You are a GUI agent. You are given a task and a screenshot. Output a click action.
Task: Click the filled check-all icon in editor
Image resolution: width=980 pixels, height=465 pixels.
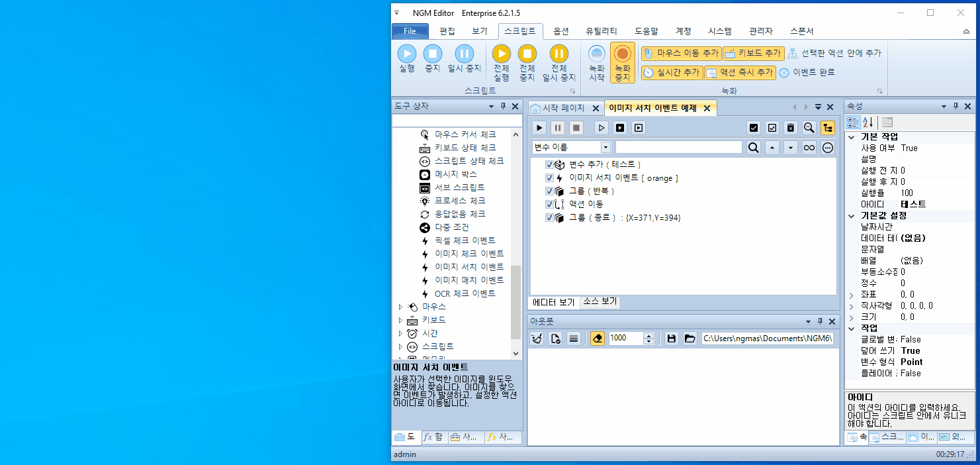pyautogui.click(x=753, y=128)
